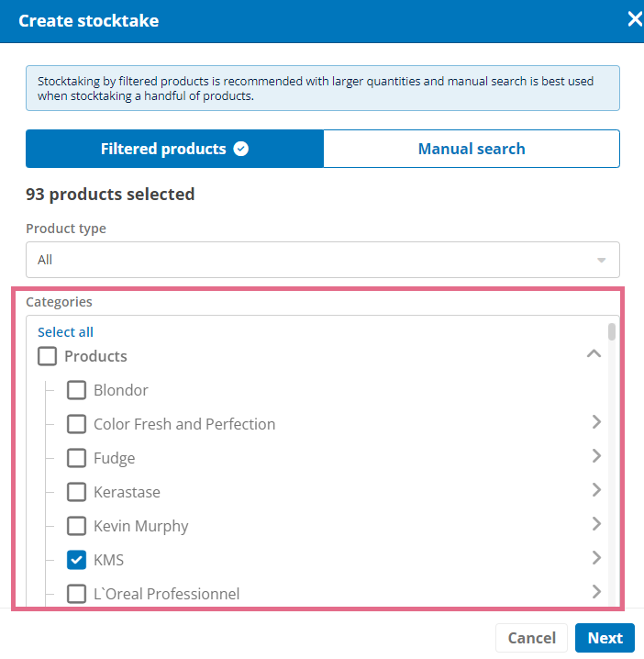
Task: Enable the Kevin Murphy checkbox
Action: pyautogui.click(x=76, y=526)
